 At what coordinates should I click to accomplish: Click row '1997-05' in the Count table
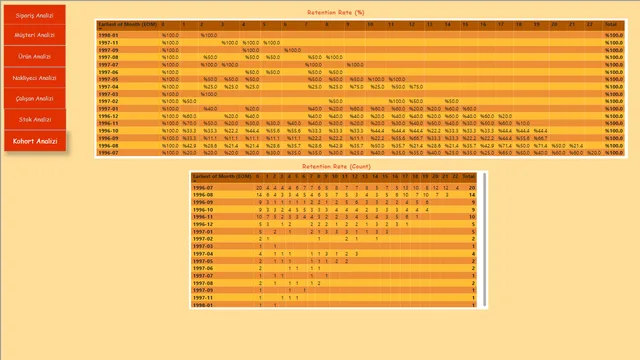[x=334, y=261]
